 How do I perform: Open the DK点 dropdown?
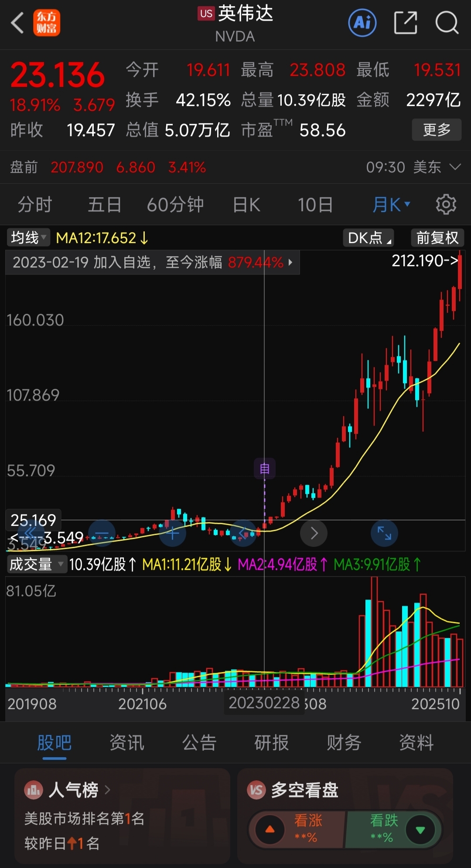point(369,238)
